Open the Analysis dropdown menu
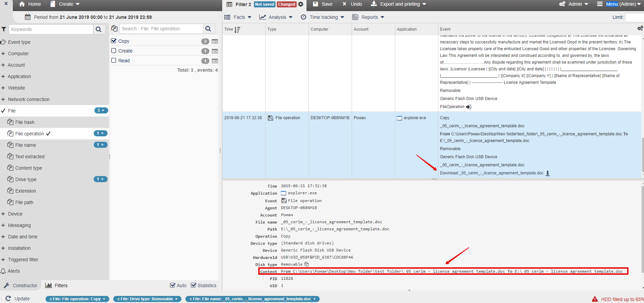 (x=276, y=17)
